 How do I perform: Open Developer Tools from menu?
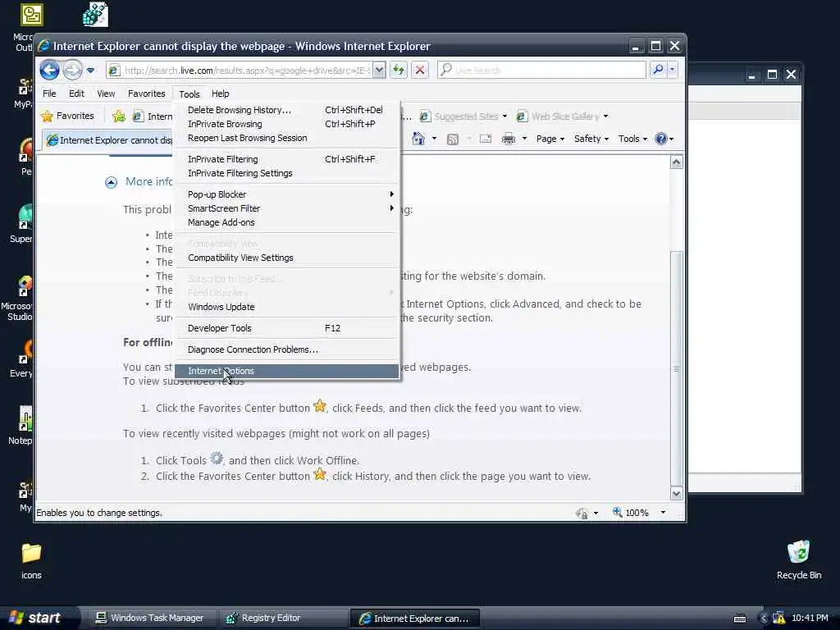click(286, 328)
